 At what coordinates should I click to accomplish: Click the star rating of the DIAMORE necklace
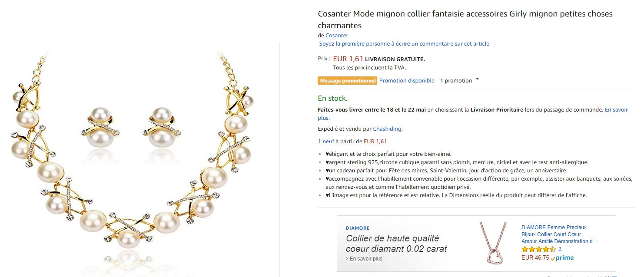click(x=538, y=249)
